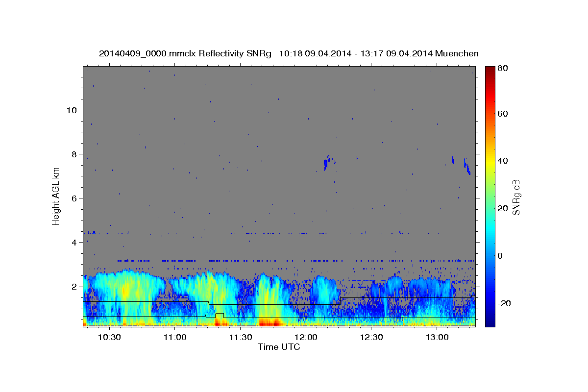Image resolution: width=588 pixels, height=392 pixels.
Task: Click the 'SNRg dB' colorbar label
Action: pyautogui.click(x=516, y=197)
